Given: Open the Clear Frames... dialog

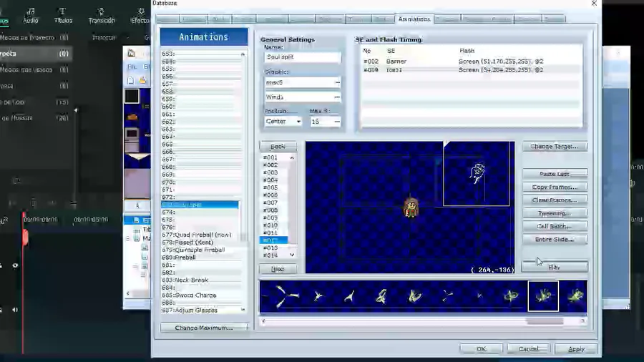Looking at the screenshot, I should (555, 200).
